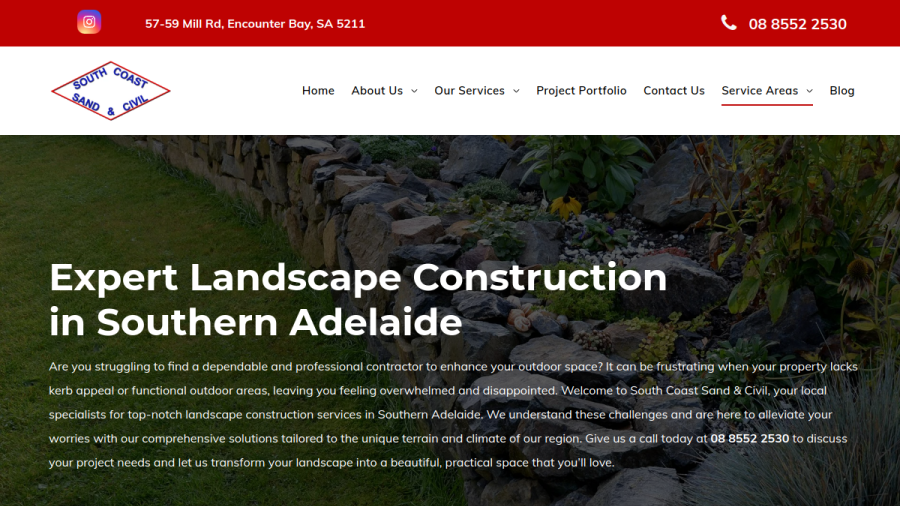Open the Instagram profile icon
Viewport: 900px width, 506px height.
click(x=89, y=22)
